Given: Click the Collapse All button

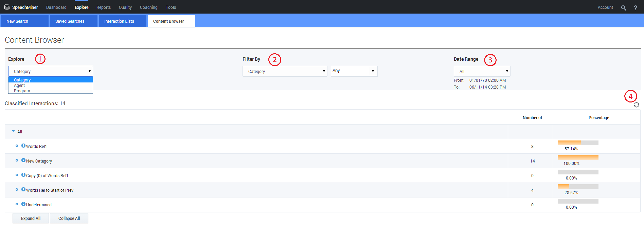Looking at the screenshot, I should tap(69, 218).
